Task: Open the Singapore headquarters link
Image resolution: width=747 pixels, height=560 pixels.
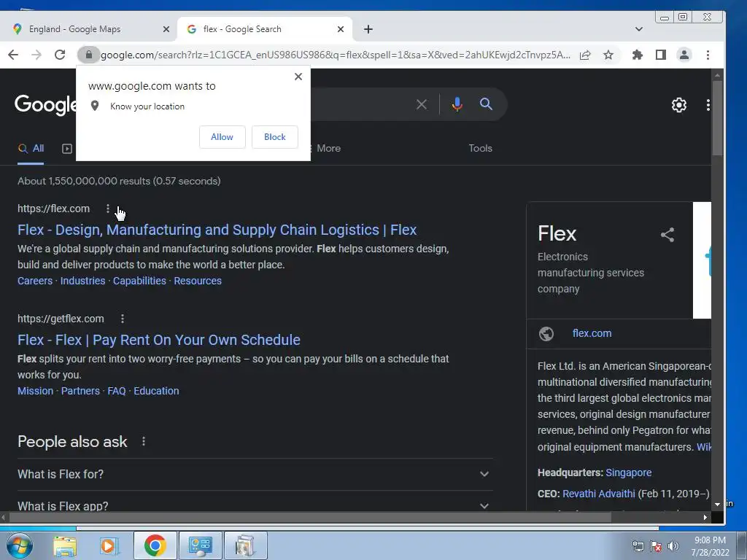Action: click(628, 472)
